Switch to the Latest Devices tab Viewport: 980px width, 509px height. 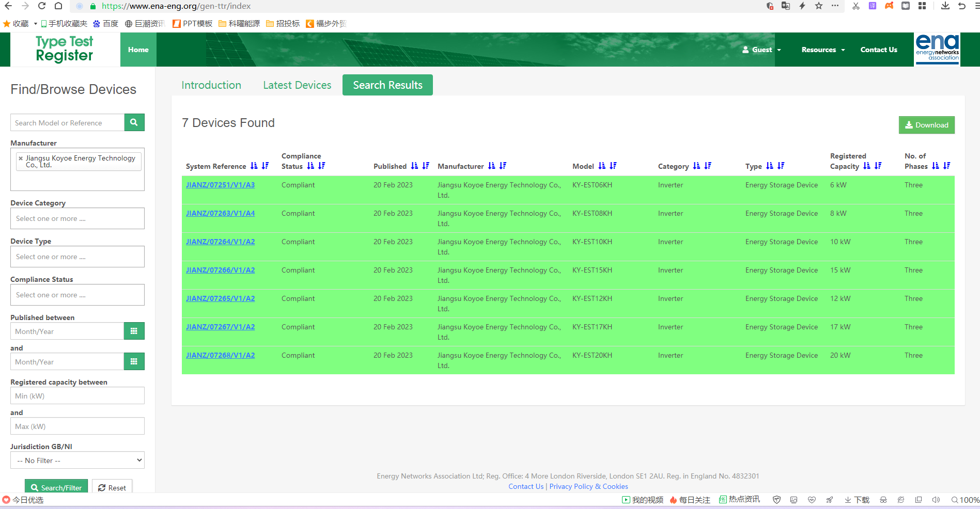click(x=297, y=85)
